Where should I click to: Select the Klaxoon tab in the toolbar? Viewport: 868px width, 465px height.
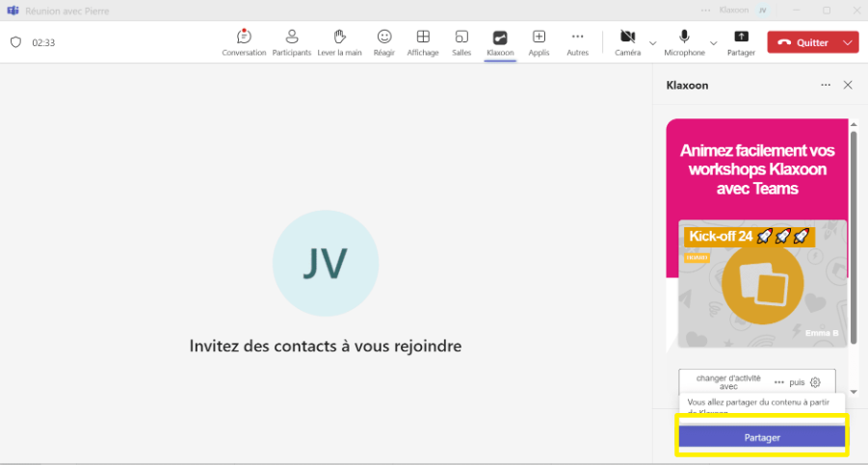[x=500, y=41]
